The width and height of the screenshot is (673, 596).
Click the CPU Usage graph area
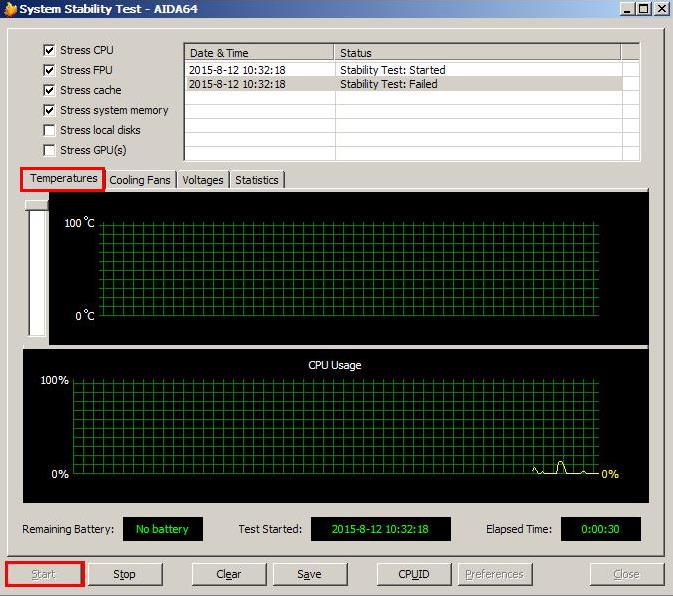336,426
